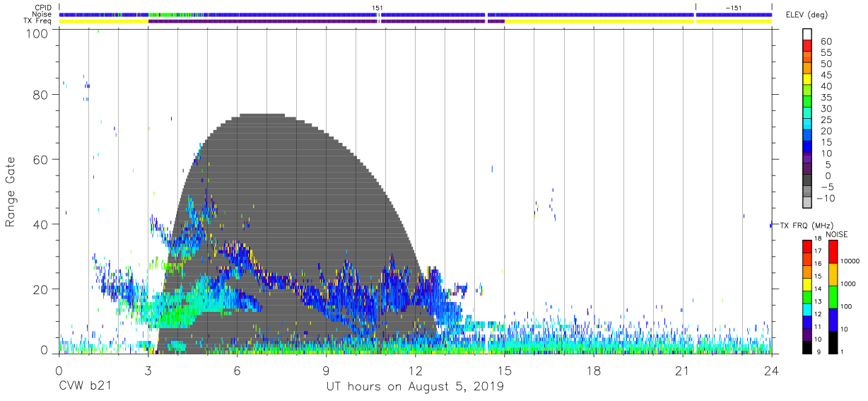Image resolution: width=868 pixels, height=401 pixels.
Task: Click the '24' tick label on the UT hours axis
Action: 772,370
